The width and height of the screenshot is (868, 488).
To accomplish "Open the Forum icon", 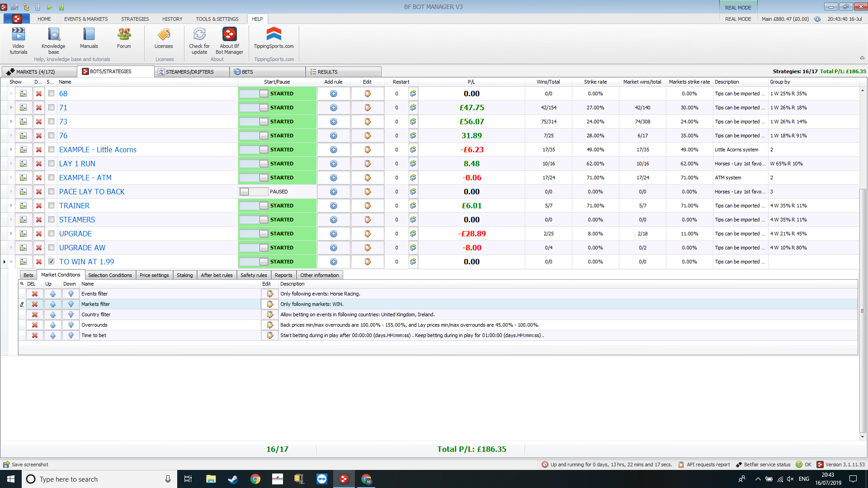I will (x=124, y=38).
